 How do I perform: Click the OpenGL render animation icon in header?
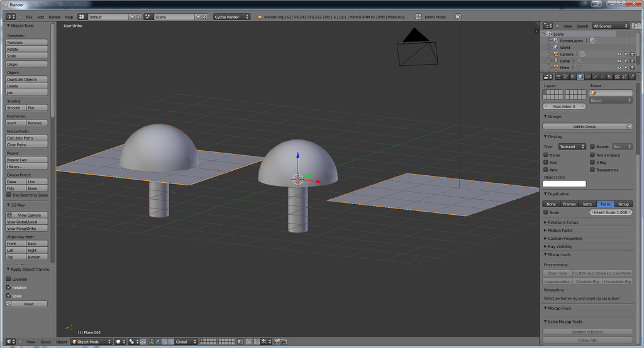(x=284, y=342)
